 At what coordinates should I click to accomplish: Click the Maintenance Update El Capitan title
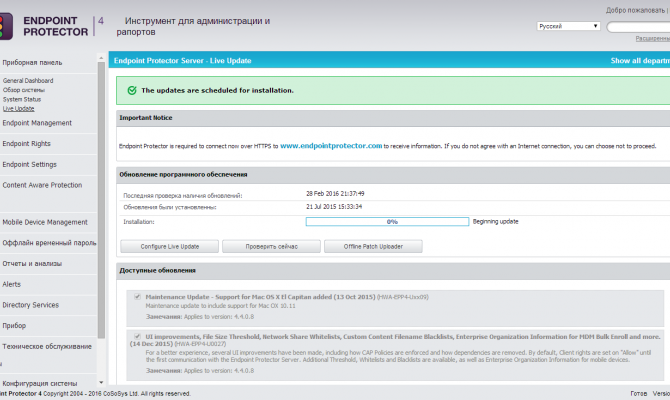260,297
